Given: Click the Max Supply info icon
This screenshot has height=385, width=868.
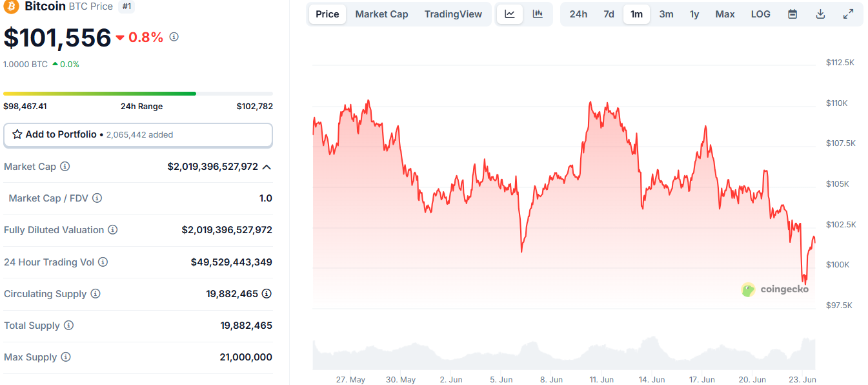Looking at the screenshot, I should click(65, 357).
